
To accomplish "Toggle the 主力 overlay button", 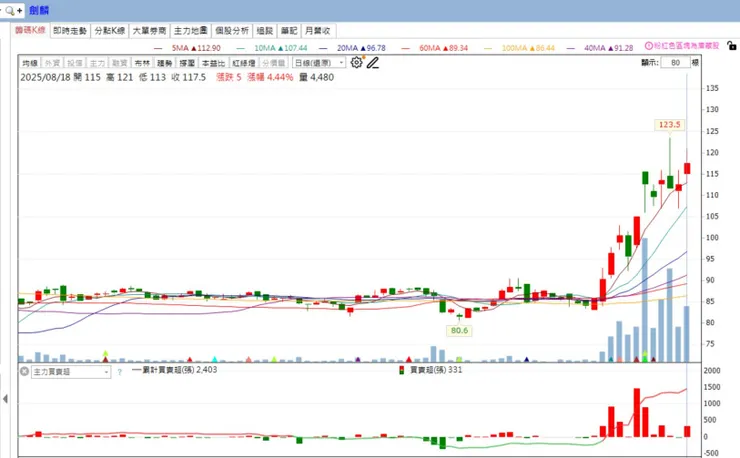I will tap(97, 63).
